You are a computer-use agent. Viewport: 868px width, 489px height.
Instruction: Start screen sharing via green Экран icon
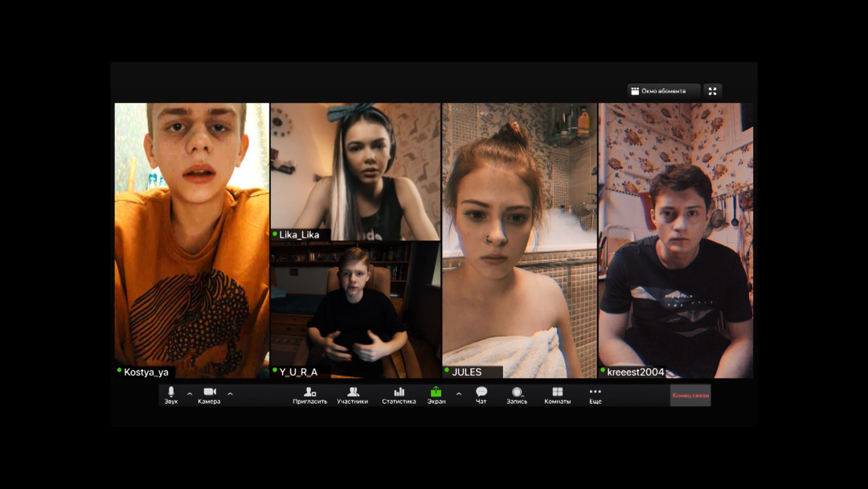coord(436,392)
